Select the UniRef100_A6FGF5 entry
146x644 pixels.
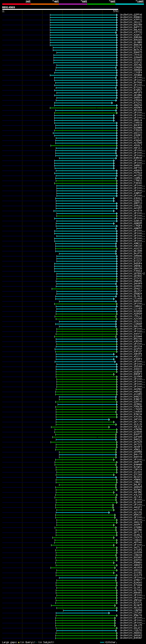[131, 93]
